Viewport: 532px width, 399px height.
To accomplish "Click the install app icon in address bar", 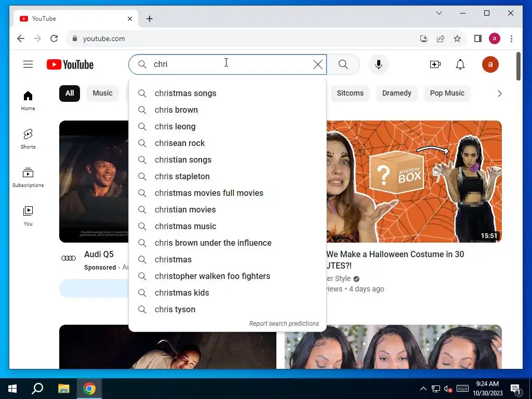I will pos(424,38).
